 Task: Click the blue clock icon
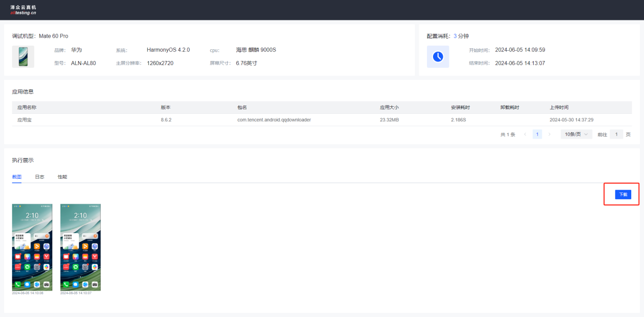pyautogui.click(x=438, y=56)
